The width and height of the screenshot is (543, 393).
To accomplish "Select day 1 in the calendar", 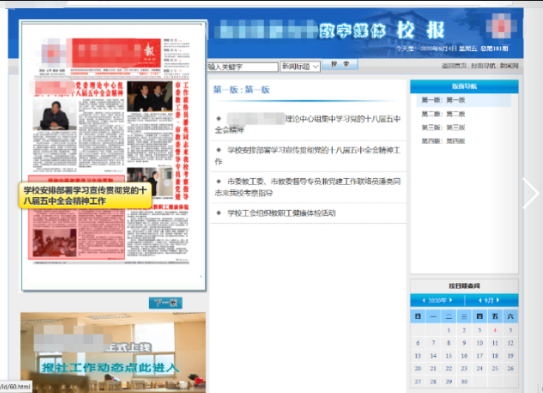I will pyautogui.click(x=448, y=330).
